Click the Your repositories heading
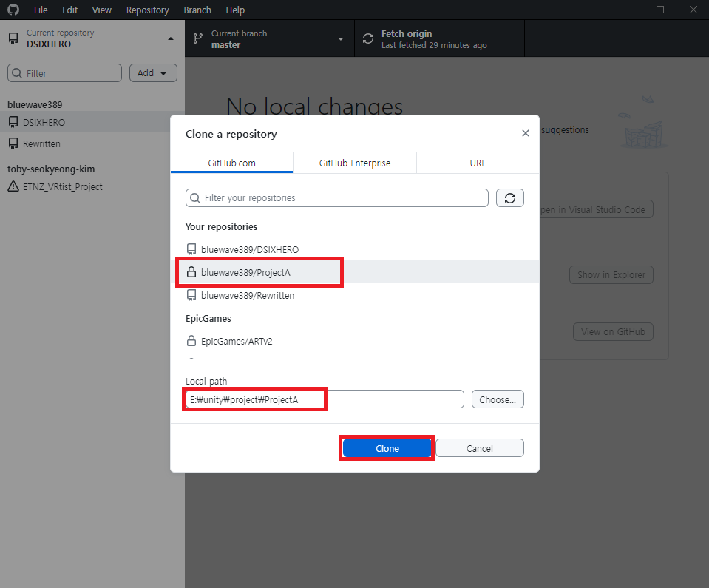Screen dimensions: 709x588 221,226
